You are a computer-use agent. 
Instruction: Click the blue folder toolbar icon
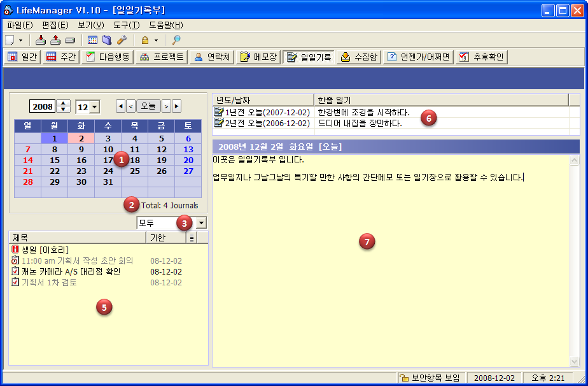tap(108, 40)
